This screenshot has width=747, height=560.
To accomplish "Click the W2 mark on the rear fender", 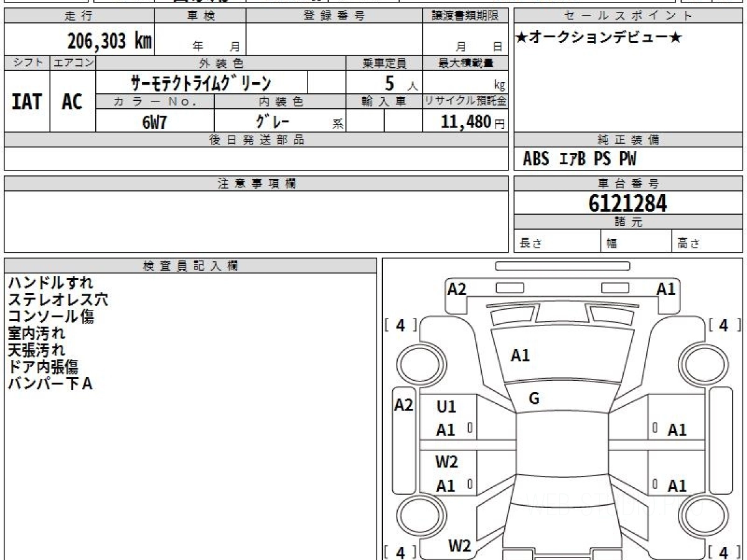I will pyautogui.click(x=459, y=546).
